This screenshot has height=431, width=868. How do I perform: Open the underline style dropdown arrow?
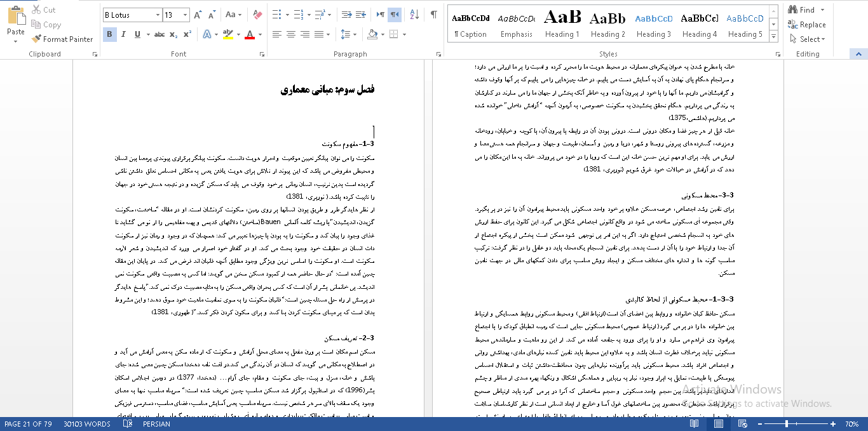[147, 34]
